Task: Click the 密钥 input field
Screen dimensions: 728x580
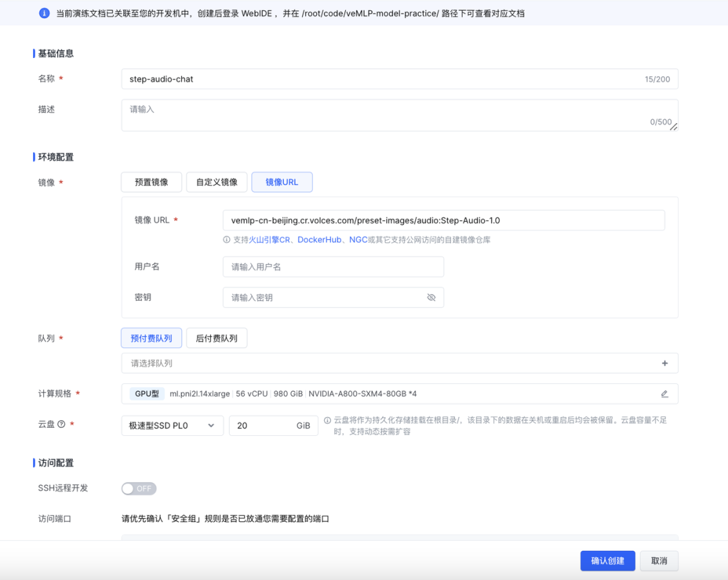Action: coord(334,298)
